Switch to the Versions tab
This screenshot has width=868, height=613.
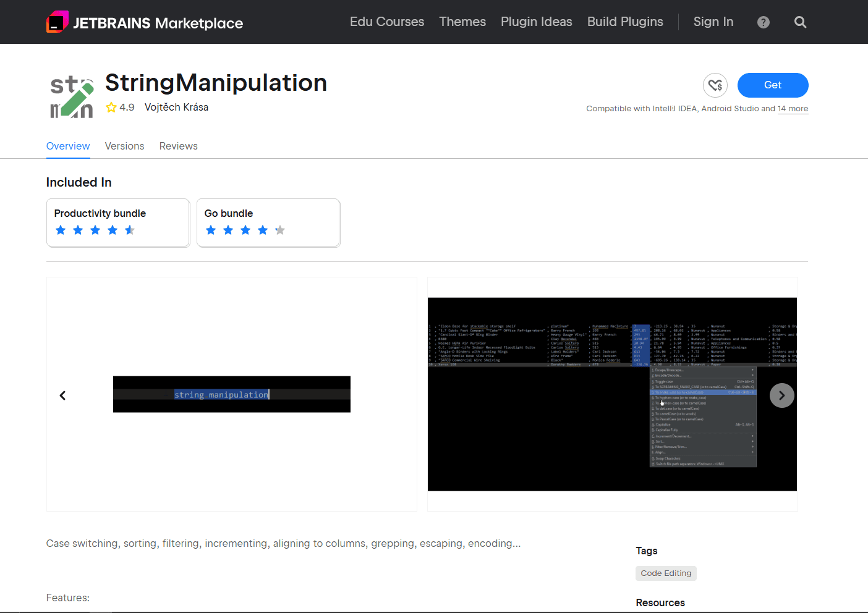click(x=124, y=146)
